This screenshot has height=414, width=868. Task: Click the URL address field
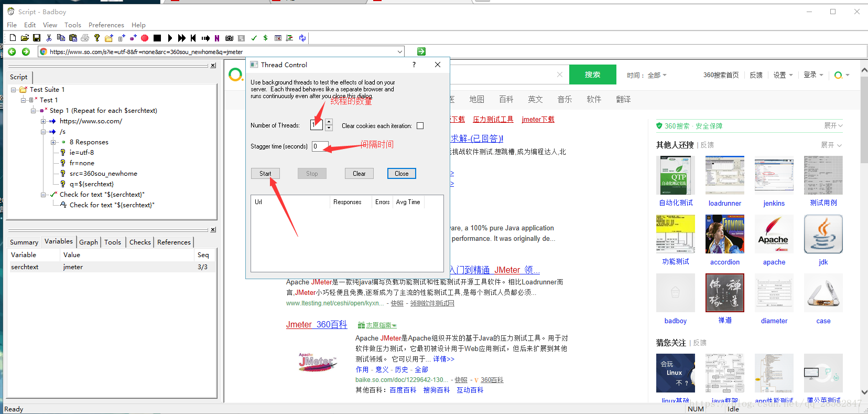[221, 51]
